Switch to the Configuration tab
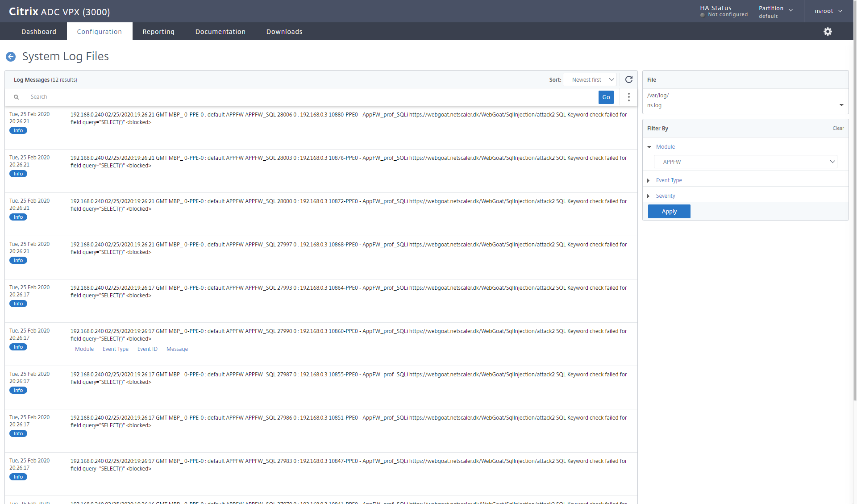The image size is (857, 504). 100,31
